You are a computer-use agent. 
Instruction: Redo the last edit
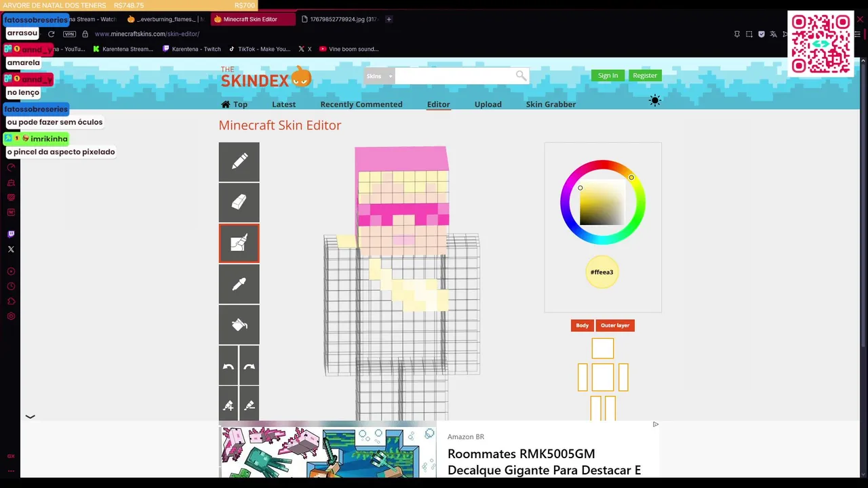click(x=249, y=365)
